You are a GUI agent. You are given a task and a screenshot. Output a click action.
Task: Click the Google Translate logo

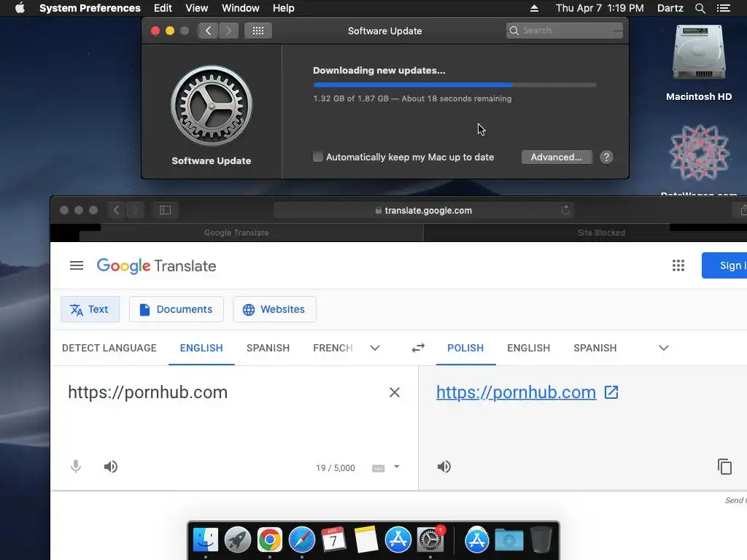[x=157, y=265]
